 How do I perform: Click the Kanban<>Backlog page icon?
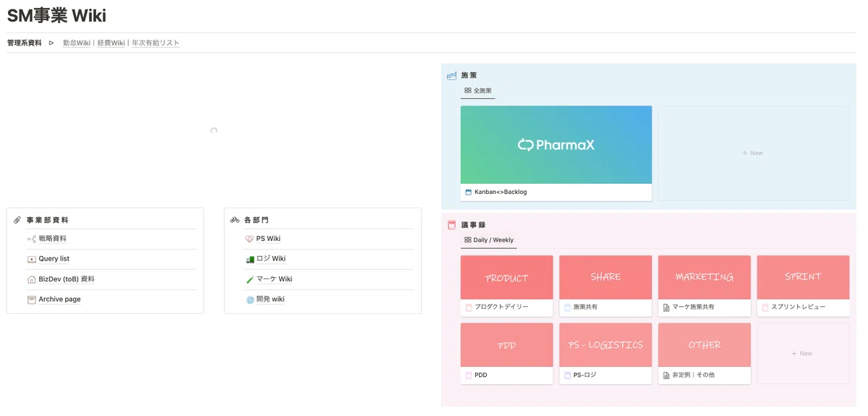coord(468,192)
